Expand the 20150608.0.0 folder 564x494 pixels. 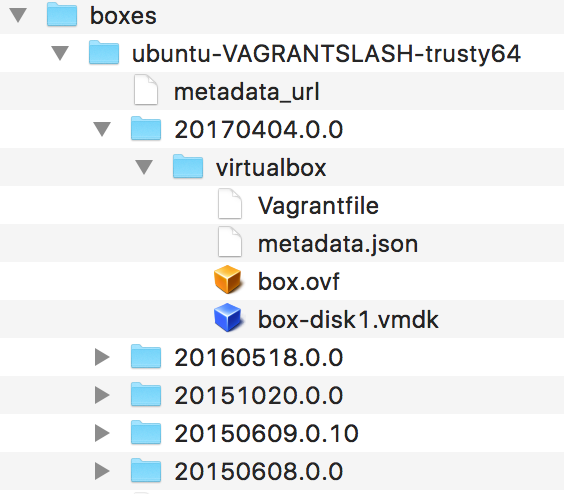point(102,471)
